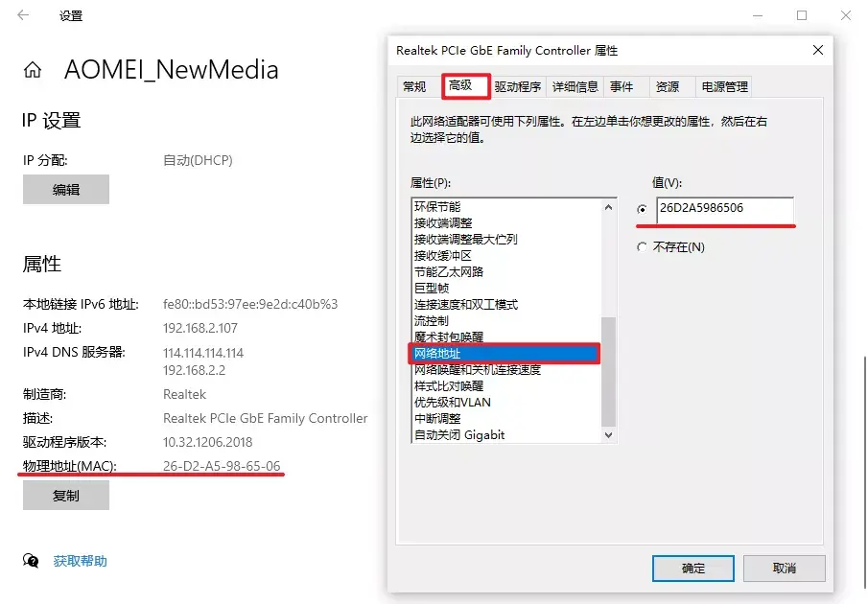The image size is (868, 604).
Task: Click DNS server 192.168.2.2
Action: (x=195, y=370)
